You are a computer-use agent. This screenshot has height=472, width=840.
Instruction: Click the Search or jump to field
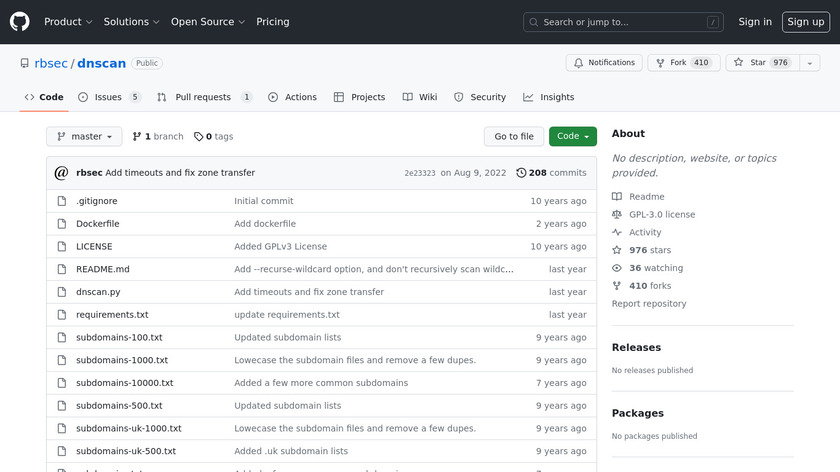pyautogui.click(x=623, y=22)
